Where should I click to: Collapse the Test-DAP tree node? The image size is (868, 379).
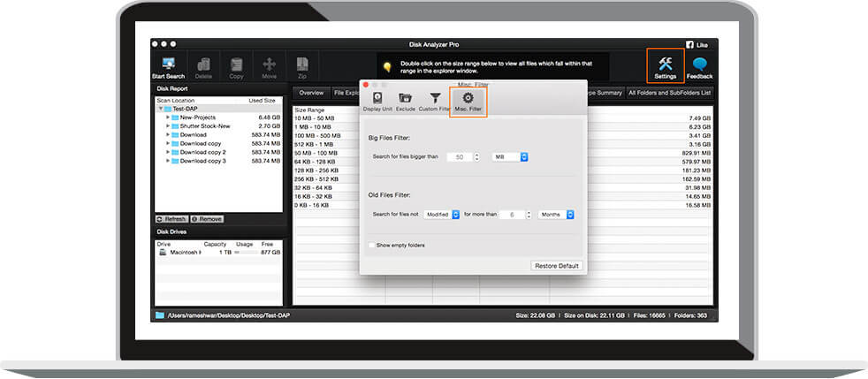point(161,109)
